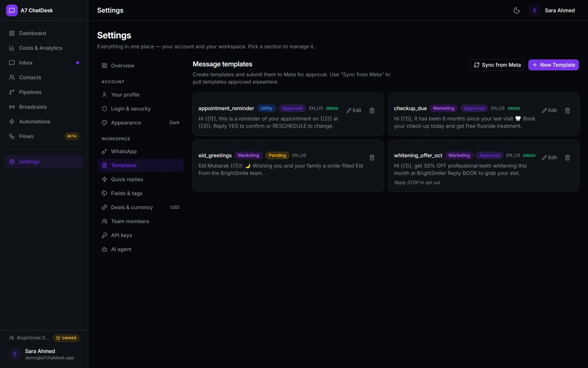Delete the eid_greetings template
The height and width of the screenshot is (368, 588).
click(x=372, y=158)
